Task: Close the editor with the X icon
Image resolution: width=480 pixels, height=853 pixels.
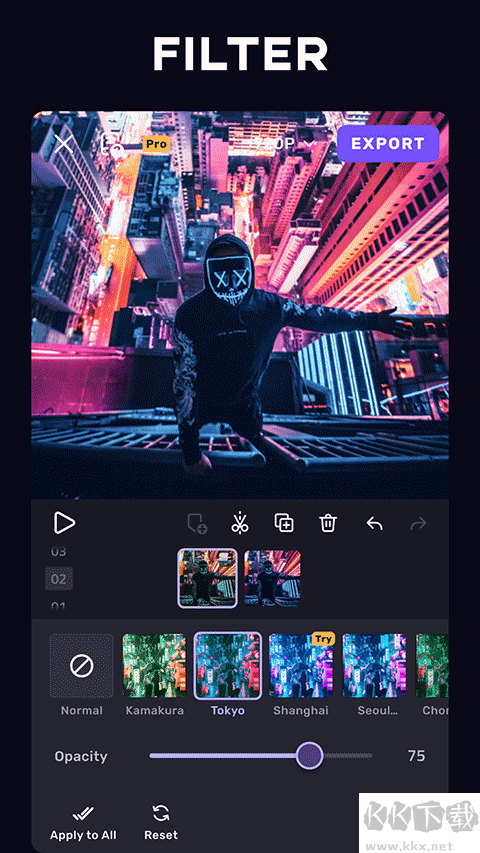Action: [64, 144]
